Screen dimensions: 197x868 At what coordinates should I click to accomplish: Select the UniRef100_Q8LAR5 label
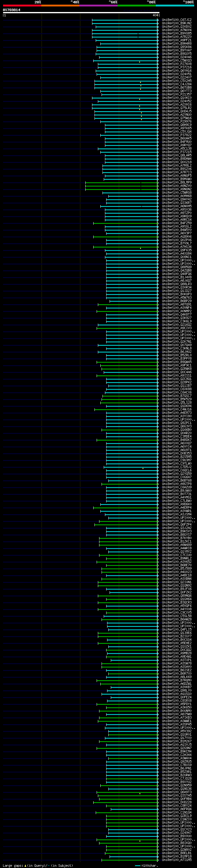point(176,155)
